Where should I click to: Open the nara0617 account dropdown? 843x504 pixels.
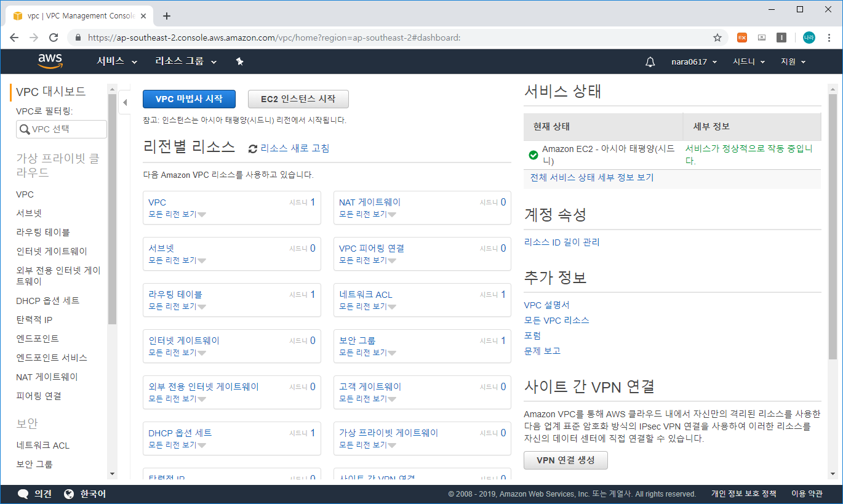click(693, 62)
